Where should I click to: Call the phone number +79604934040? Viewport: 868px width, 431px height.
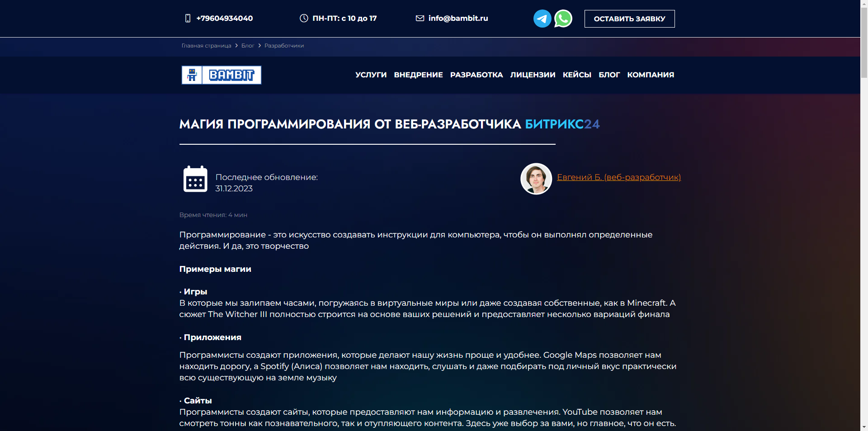(x=225, y=18)
